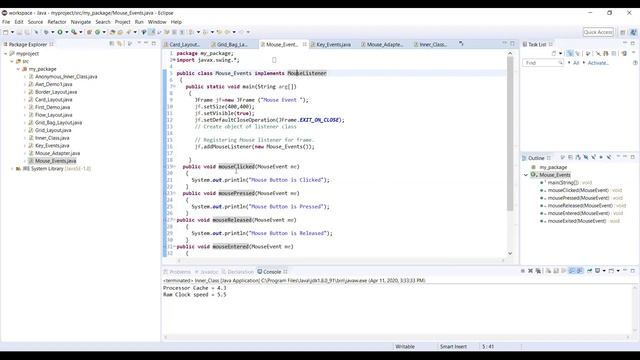
Task: Toggle Link with Editor in Package Explorer
Action: 119,43
